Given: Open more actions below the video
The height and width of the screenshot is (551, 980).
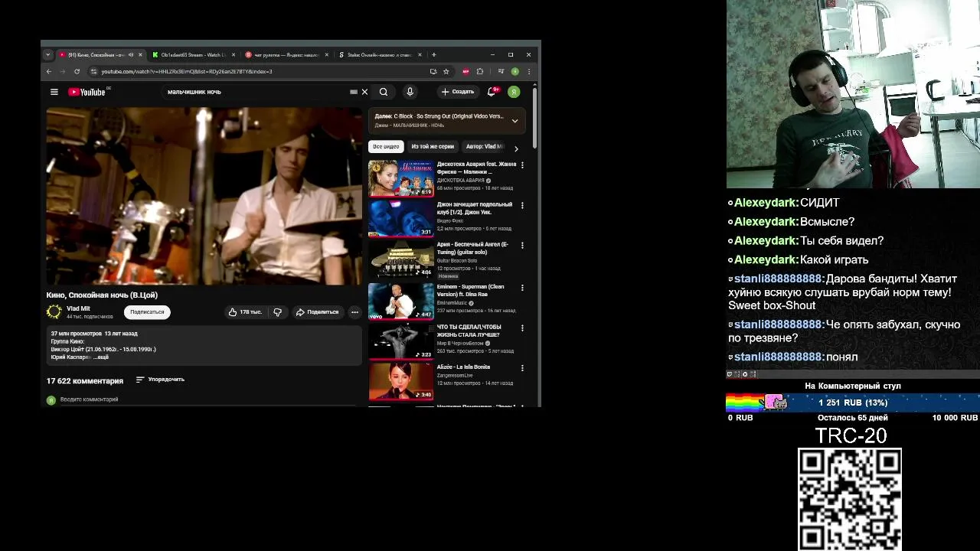Looking at the screenshot, I should point(354,312).
